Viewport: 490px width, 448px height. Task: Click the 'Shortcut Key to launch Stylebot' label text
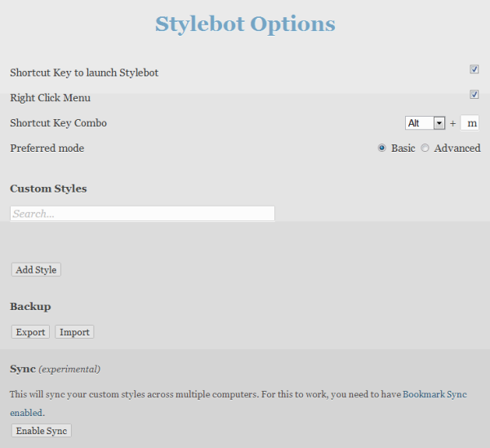(x=84, y=73)
